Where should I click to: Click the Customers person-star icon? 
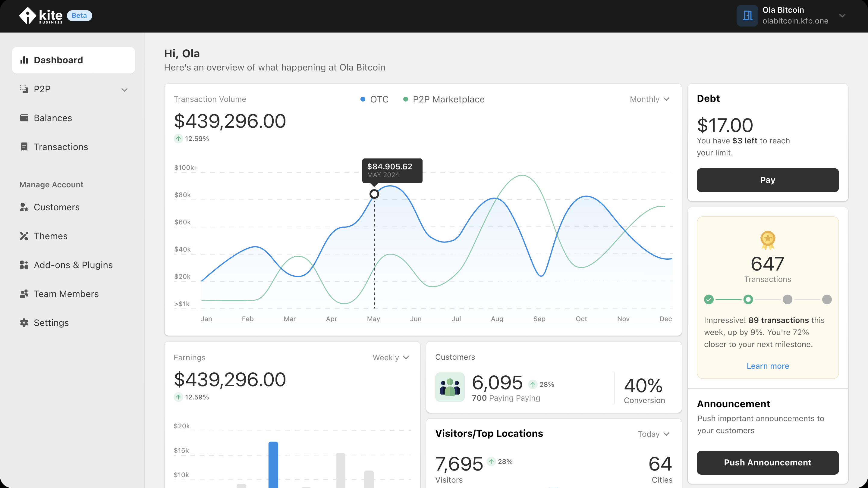pyautogui.click(x=24, y=207)
